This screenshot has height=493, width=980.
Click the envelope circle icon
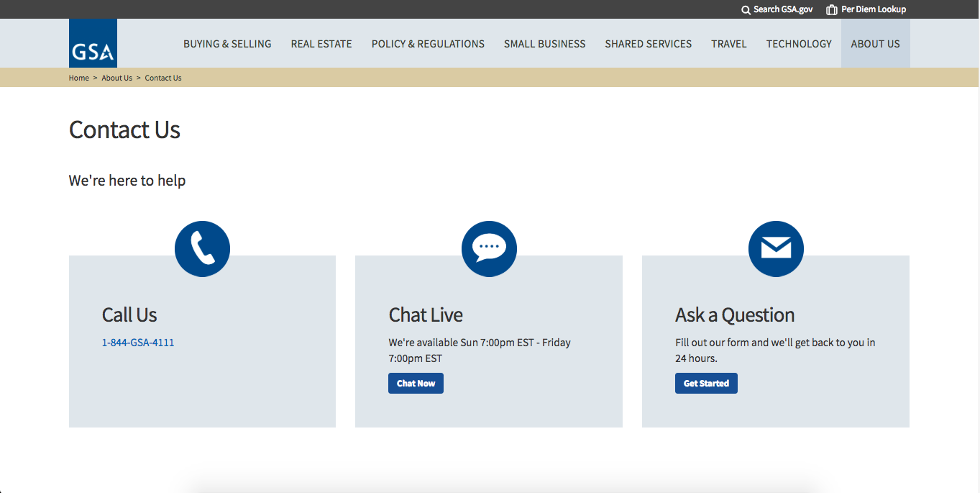[776, 249]
